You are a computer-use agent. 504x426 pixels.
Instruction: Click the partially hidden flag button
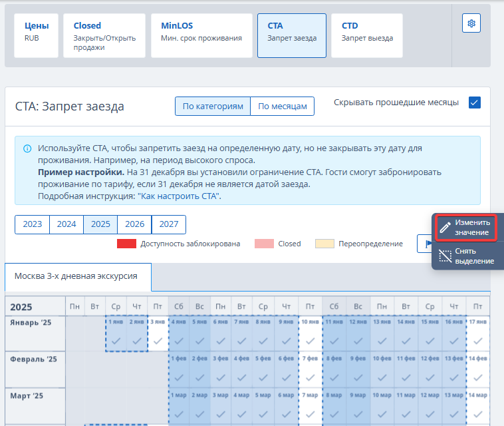point(425,244)
